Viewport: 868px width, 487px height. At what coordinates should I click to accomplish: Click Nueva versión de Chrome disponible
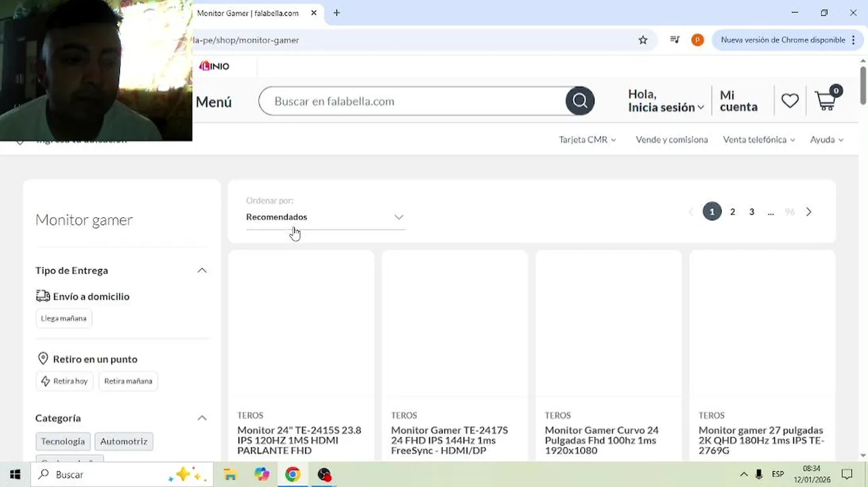[x=783, y=40]
